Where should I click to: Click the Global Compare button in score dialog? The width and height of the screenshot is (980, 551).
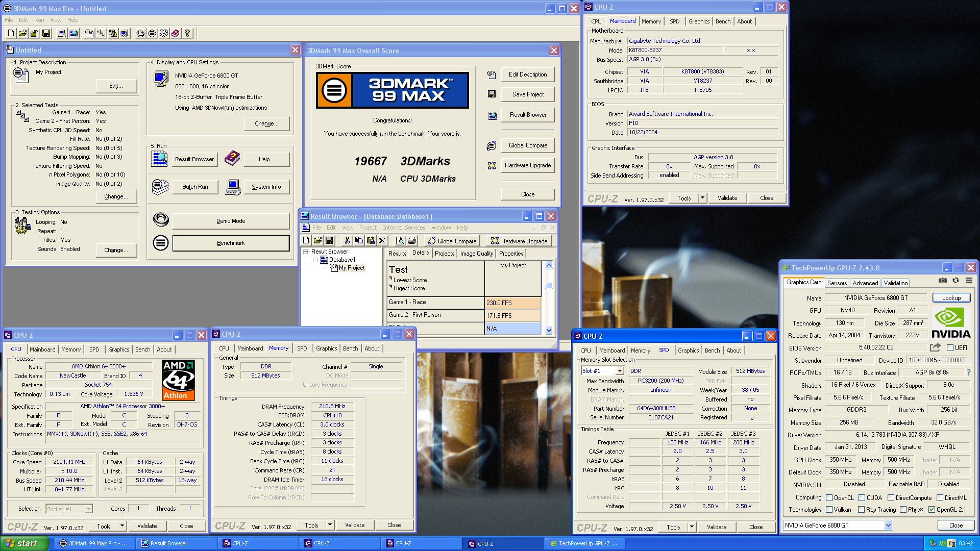coord(528,145)
